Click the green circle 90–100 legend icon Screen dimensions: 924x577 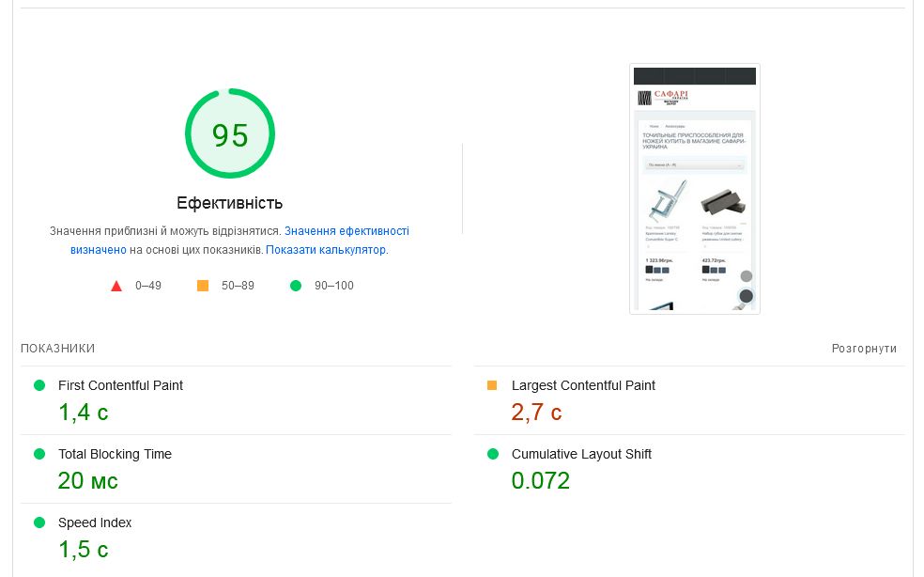(x=296, y=286)
